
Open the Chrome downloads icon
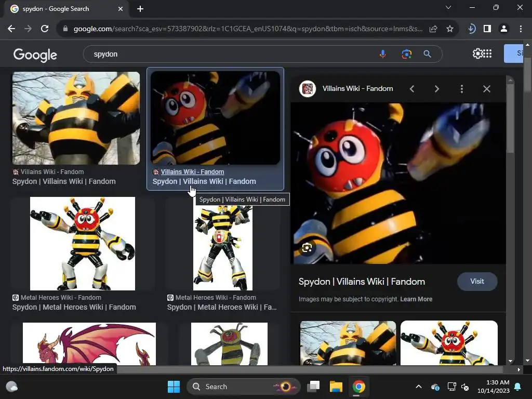pos(471,29)
